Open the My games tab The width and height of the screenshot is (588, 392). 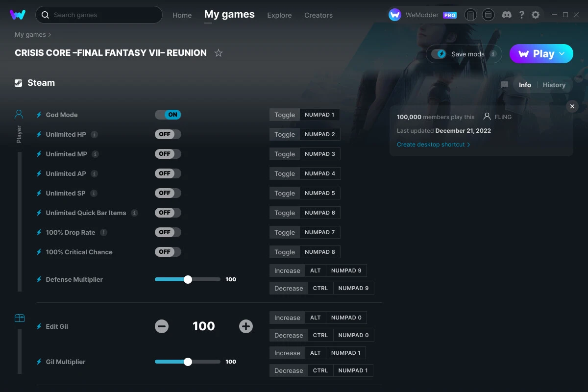229,15
